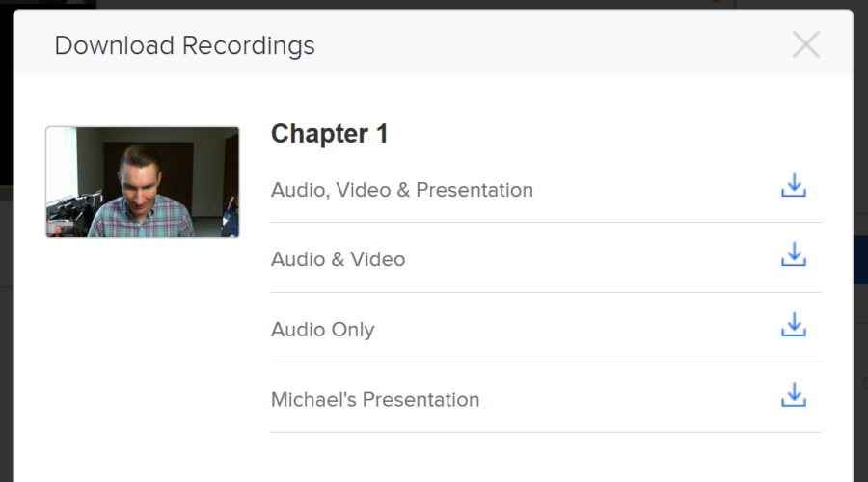This screenshot has height=482, width=868.
Task: Click the Download Recordings dialog title
Action: (x=184, y=45)
